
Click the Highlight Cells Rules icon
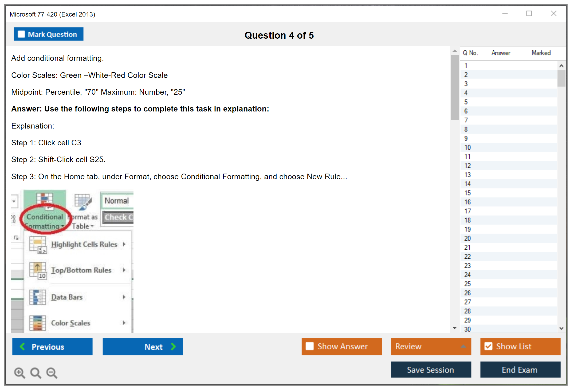point(38,245)
